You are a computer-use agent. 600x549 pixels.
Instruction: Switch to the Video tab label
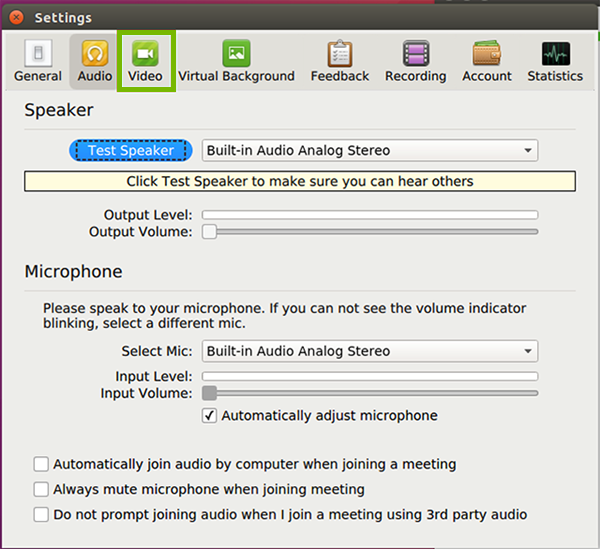(145, 76)
